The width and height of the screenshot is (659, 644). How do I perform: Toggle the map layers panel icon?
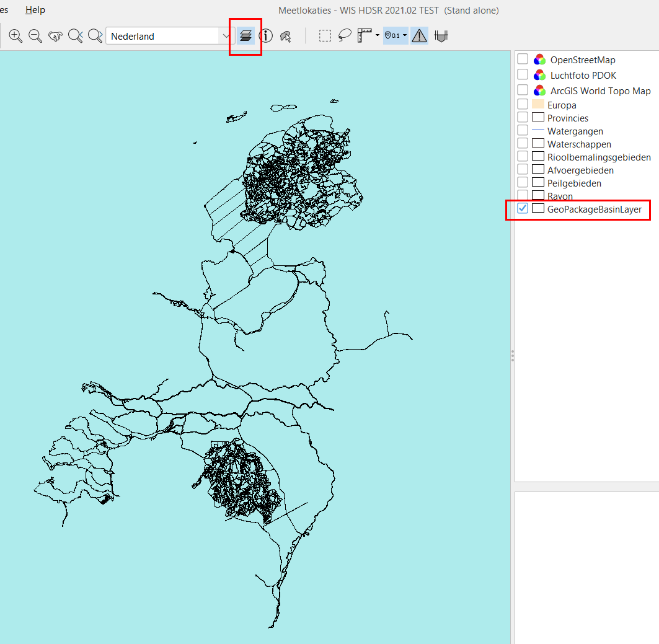click(246, 36)
